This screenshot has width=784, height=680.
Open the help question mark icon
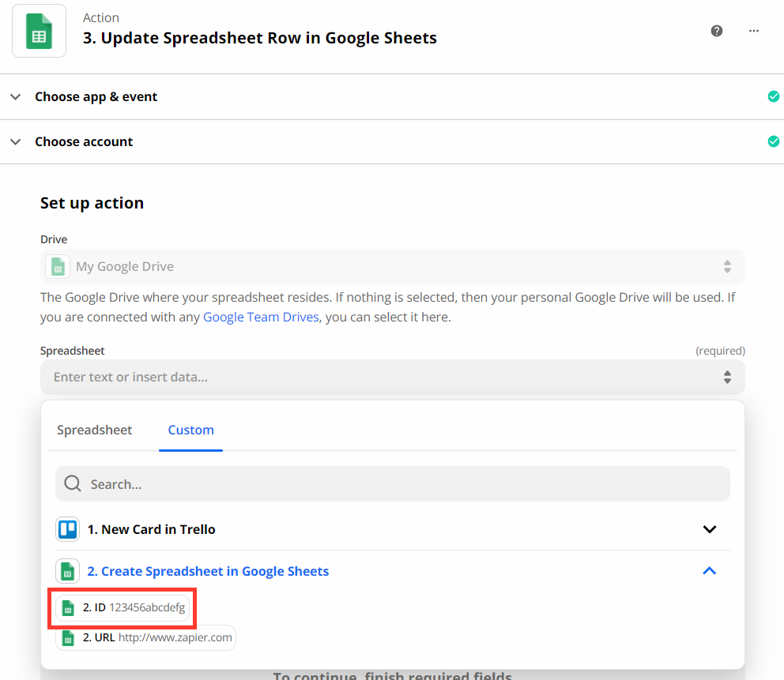[717, 31]
